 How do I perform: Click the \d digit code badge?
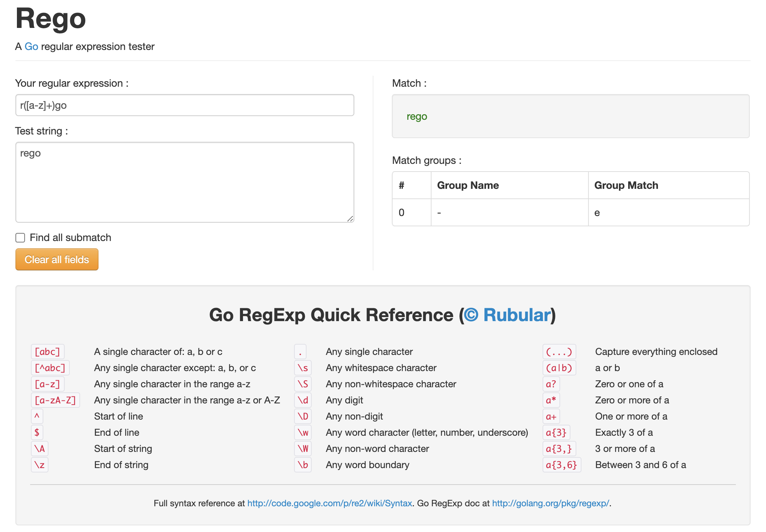(x=303, y=400)
